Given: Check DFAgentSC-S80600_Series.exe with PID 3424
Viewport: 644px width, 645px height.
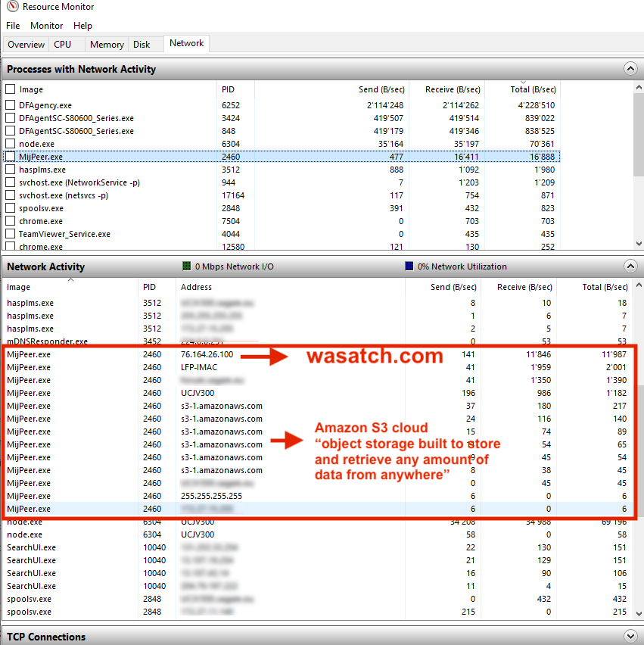Looking at the screenshot, I should [x=11, y=118].
